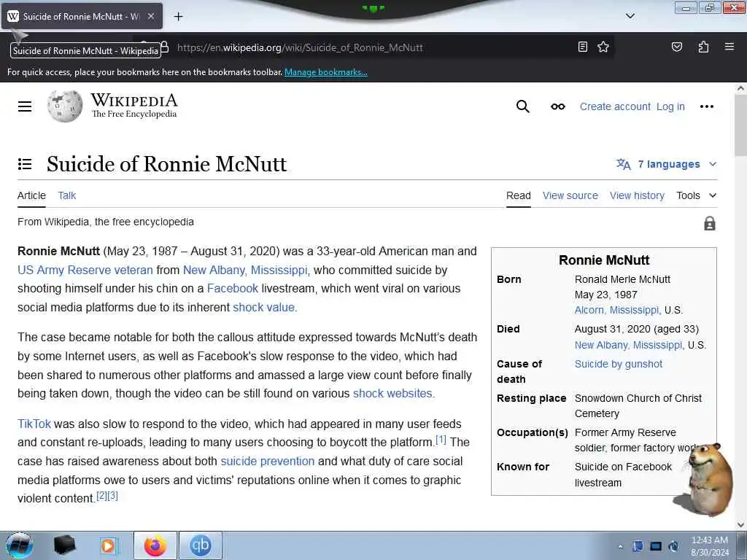Click the last tray icon before the clock
This screenshot has height=560, width=747.
(673, 546)
